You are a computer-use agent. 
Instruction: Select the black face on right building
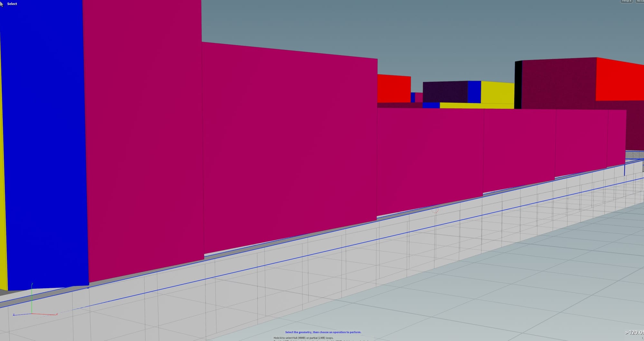coord(518,84)
